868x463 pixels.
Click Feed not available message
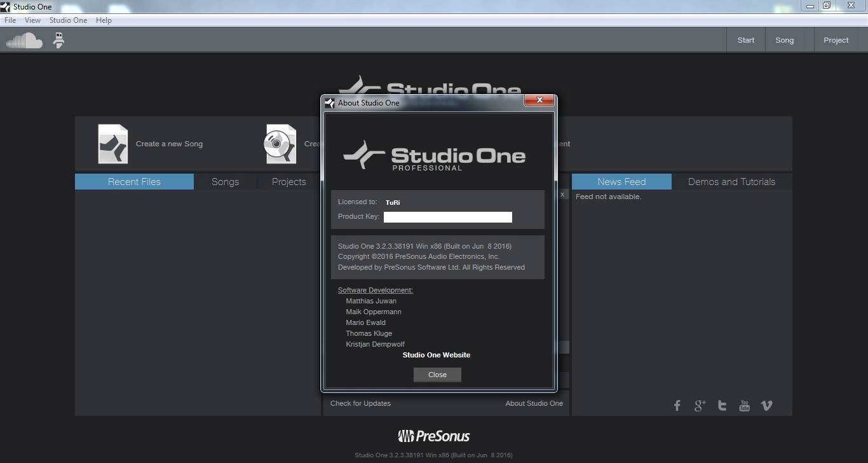tap(608, 197)
